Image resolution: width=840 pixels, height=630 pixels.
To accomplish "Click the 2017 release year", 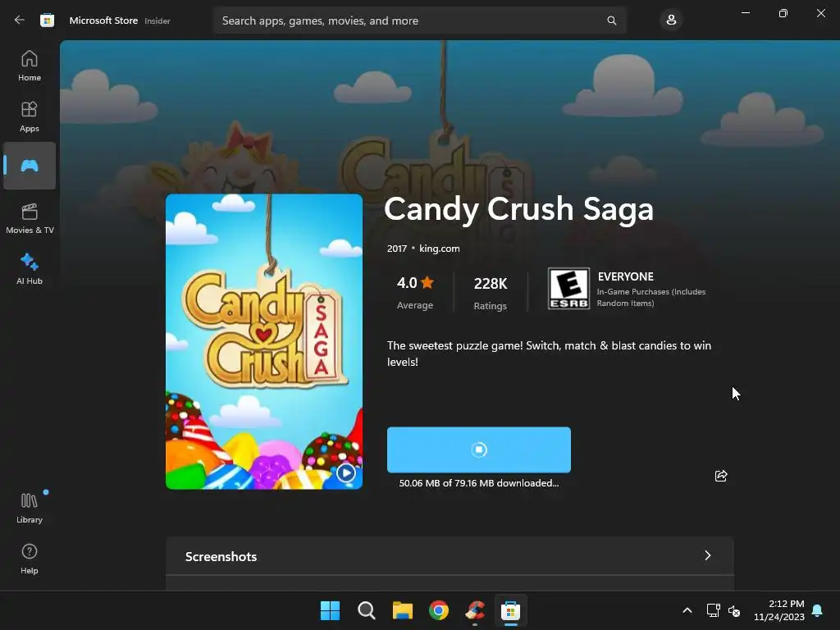I will [x=397, y=249].
